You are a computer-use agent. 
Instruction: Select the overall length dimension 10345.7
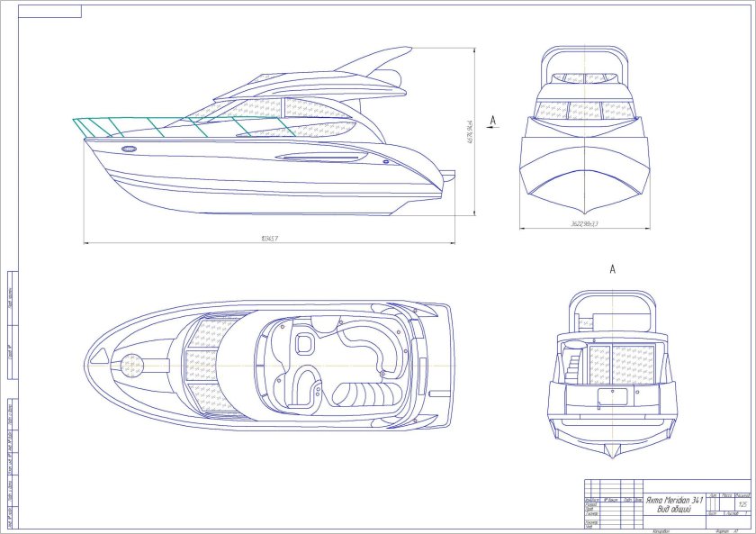269,239
